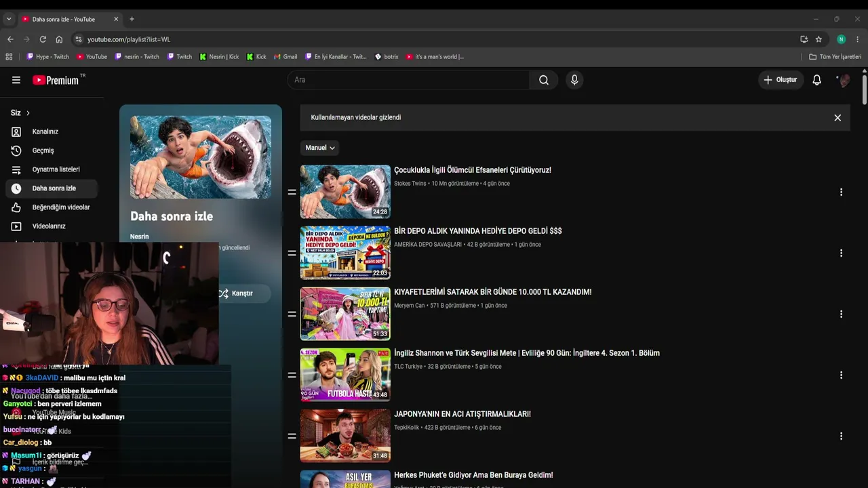Click the 'Ara' search input field
868x488 pixels.
408,80
